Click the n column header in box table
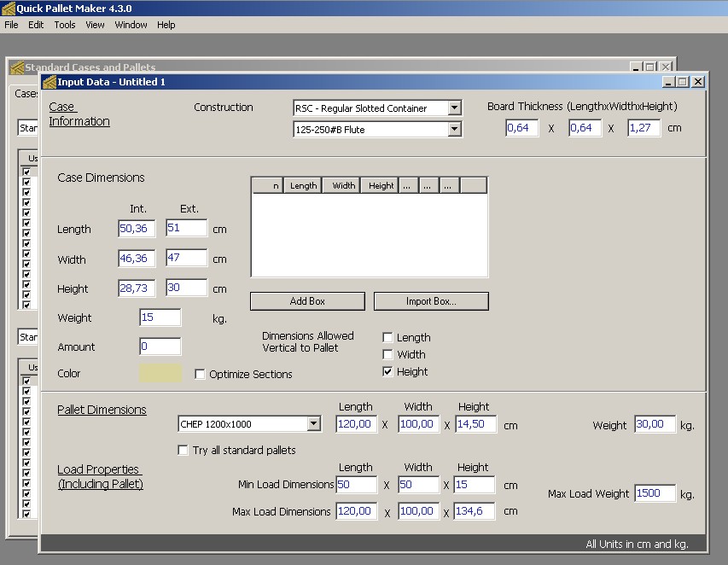Image resolution: width=728 pixels, height=565 pixels. (267, 186)
